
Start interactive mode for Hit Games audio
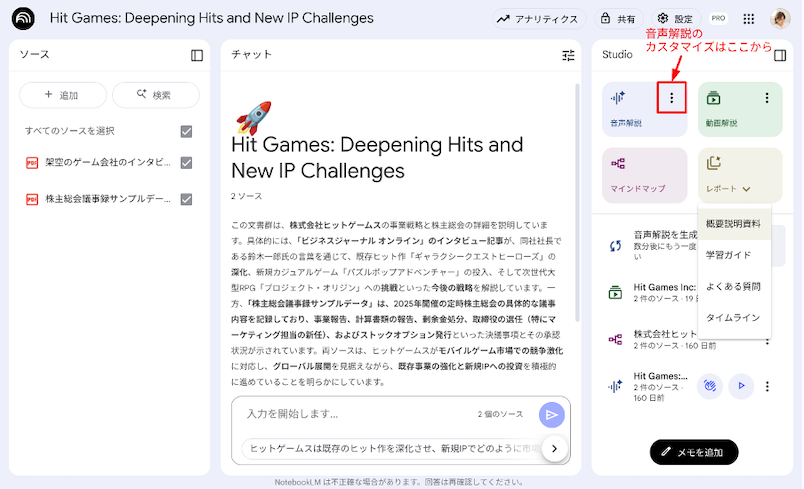[710, 386]
